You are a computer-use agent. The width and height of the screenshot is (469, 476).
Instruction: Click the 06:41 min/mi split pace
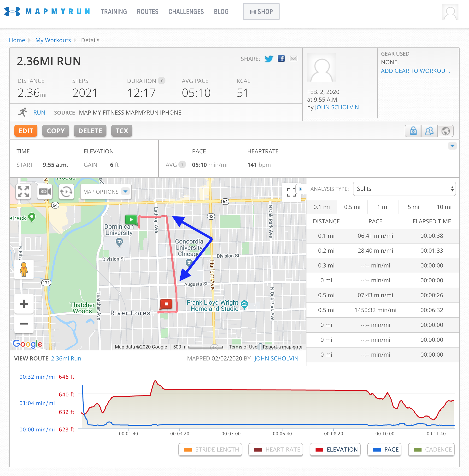click(375, 236)
